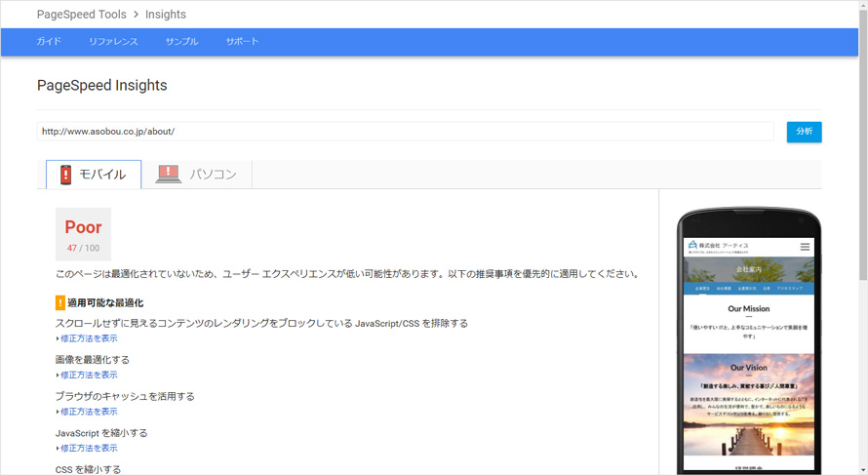This screenshot has height=475, width=868.
Task: Switch to the モバイル tab
Action: click(x=94, y=175)
